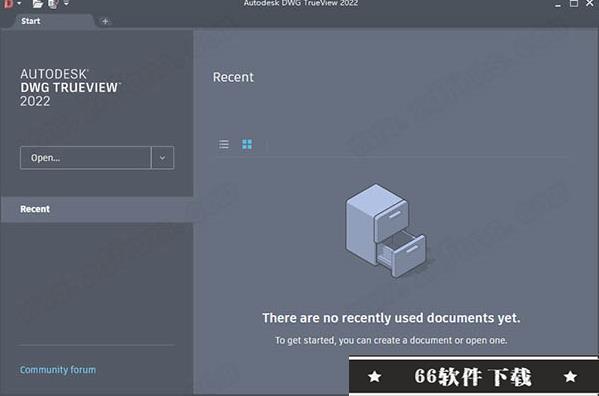Viewport: 599px width, 396px height.
Task: Expand the Open button dropdown arrow
Action: (x=163, y=157)
